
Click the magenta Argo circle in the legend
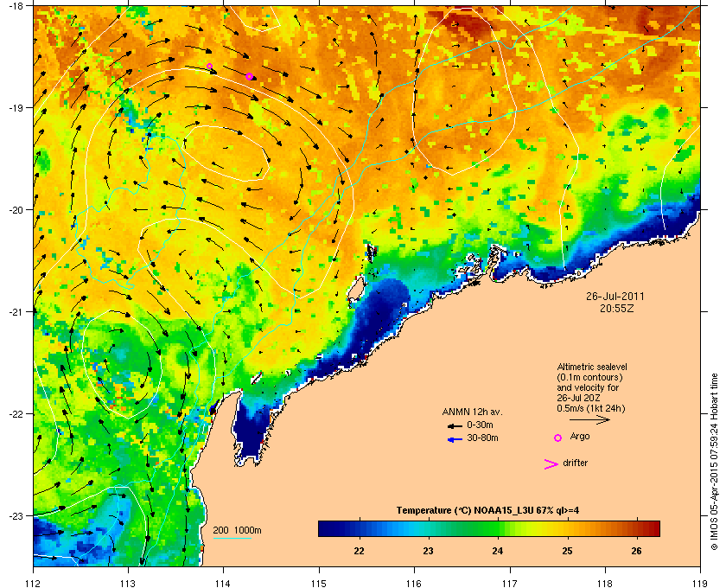(x=558, y=438)
